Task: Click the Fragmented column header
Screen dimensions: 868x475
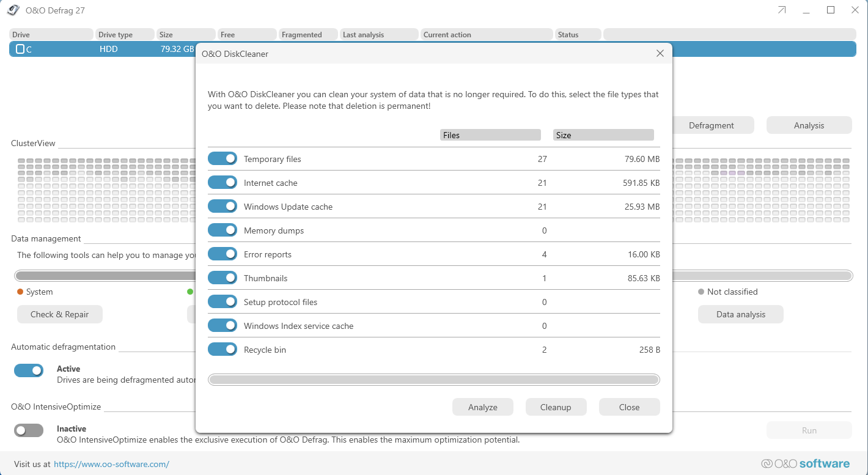Action: [309, 35]
